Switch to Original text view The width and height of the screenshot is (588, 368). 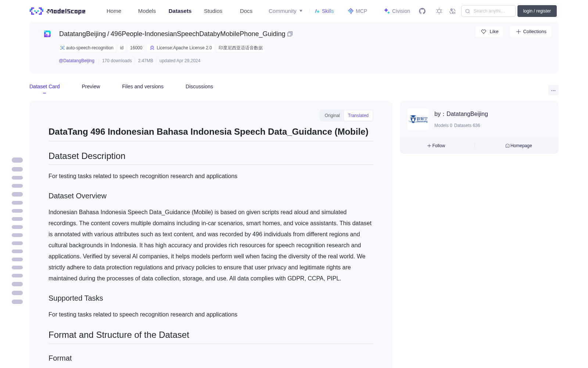coord(332,116)
